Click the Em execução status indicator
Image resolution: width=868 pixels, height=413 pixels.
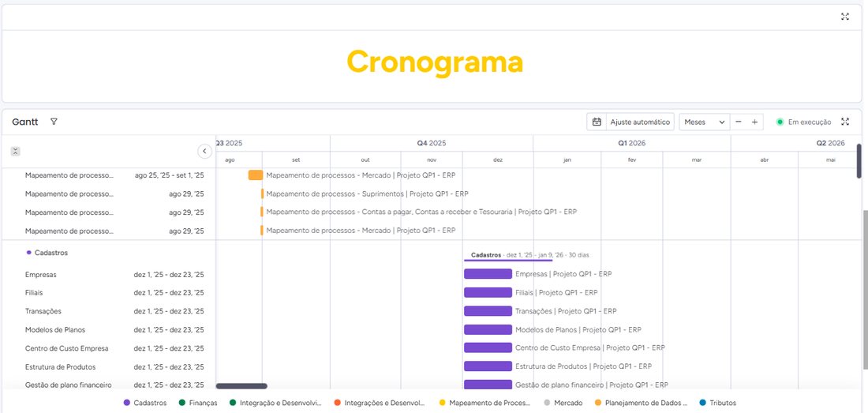[804, 122]
